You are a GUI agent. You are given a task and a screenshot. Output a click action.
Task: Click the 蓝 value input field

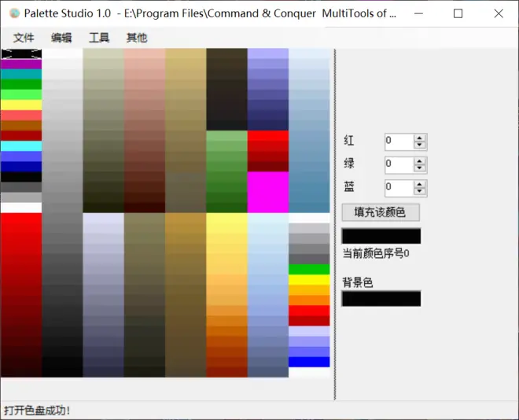[x=399, y=188]
